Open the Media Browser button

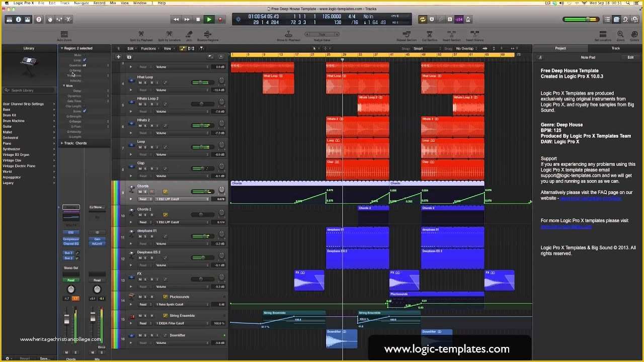pos(634,20)
